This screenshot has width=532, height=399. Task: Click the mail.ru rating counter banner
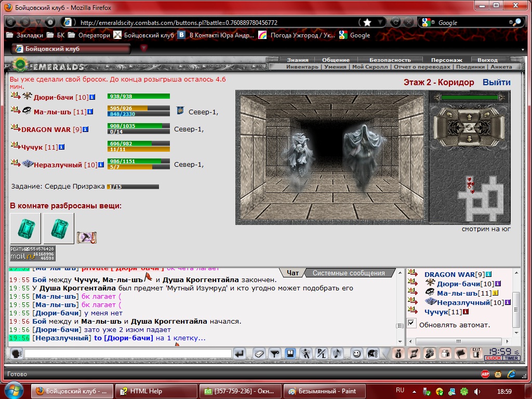click(x=33, y=254)
